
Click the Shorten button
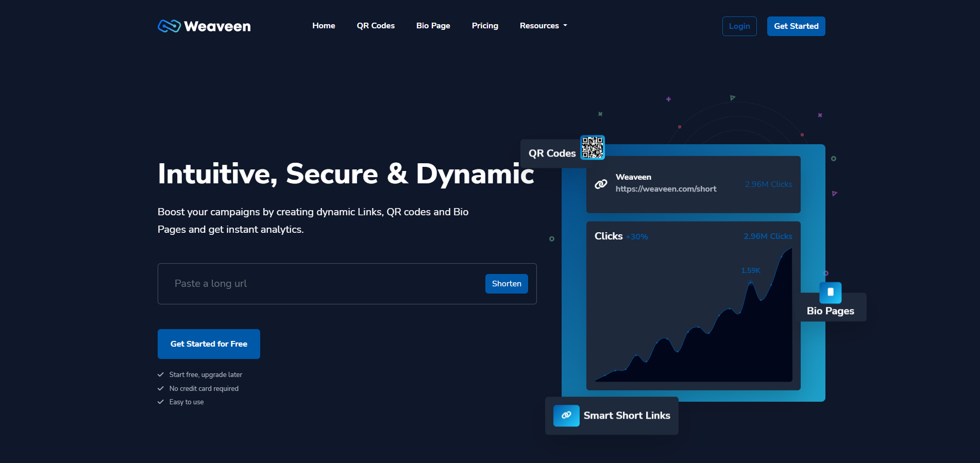point(506,284)
